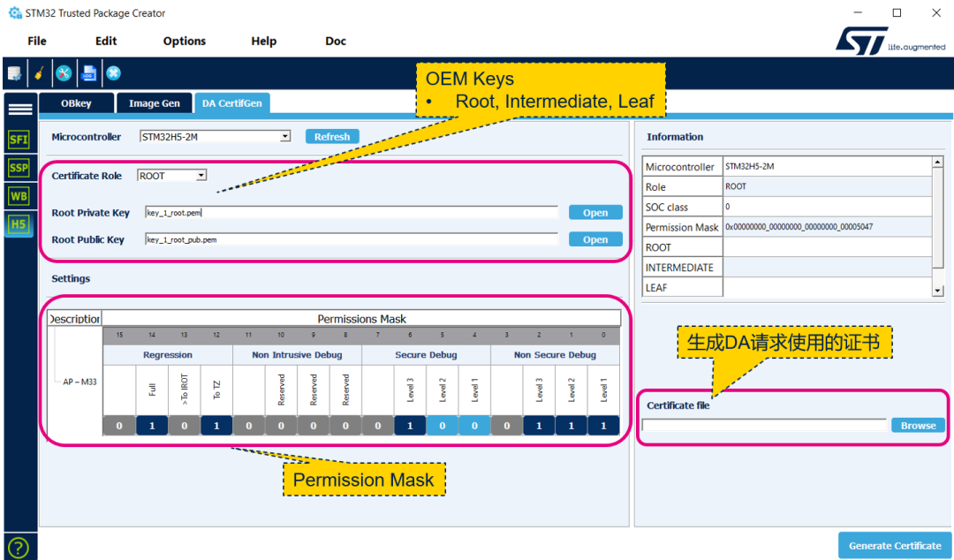Toggle Secure Debug Level 1 bit
The image size is (954, 560).
pyautogui.click(x=474, y=426)
